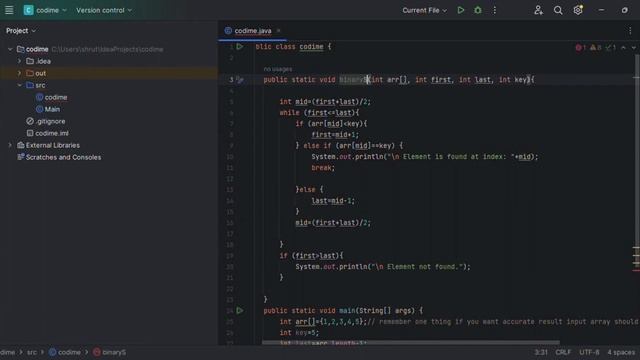
Task: Click src in the breadcrumb bar
Action: pos(32,352)
